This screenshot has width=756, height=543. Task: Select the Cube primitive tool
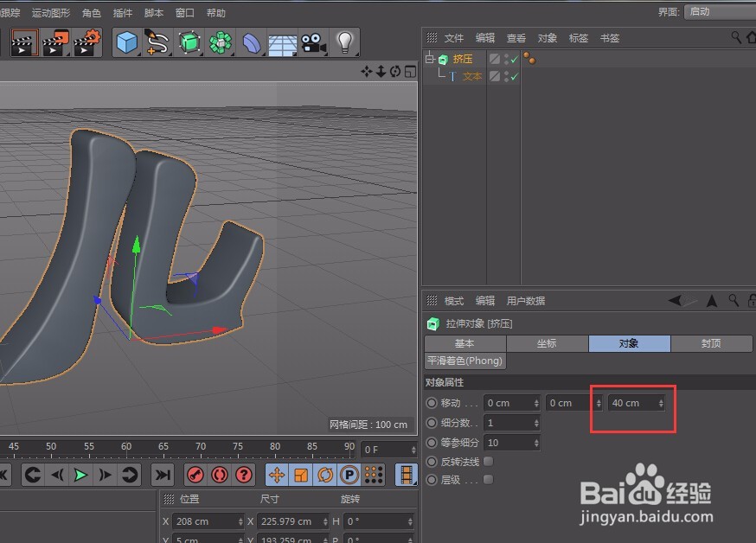pos(126,42)
